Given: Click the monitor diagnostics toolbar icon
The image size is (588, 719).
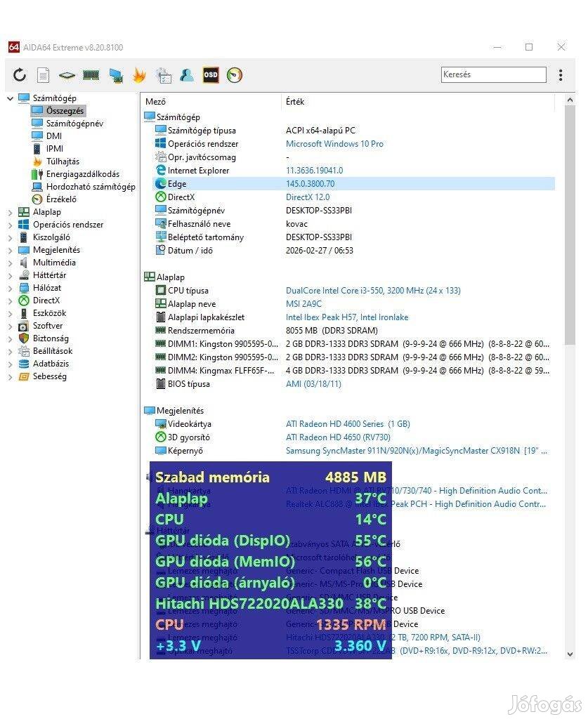Looking at the screenshot, I should coord(115,75).
